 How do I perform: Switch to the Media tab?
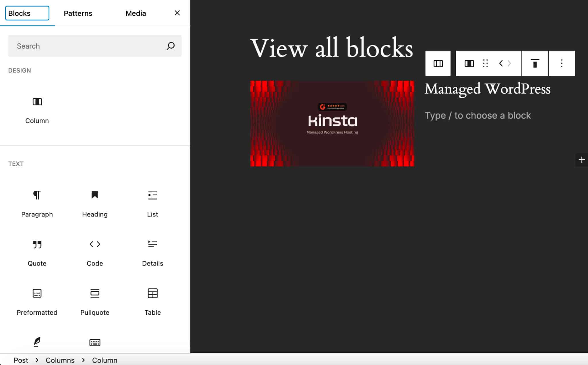click(135, 13)
